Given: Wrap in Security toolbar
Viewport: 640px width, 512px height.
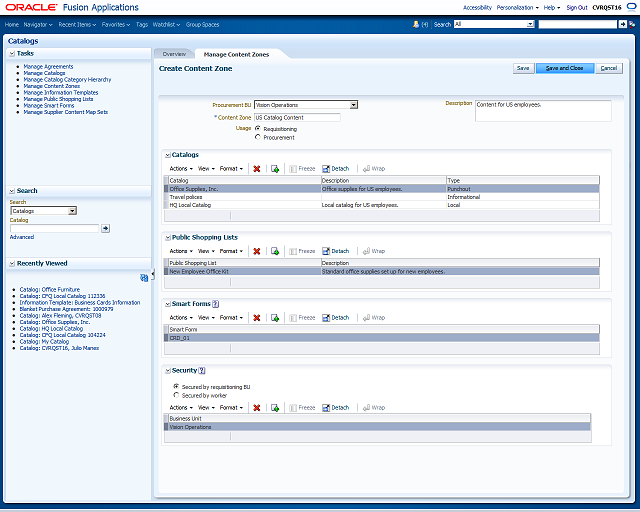Looking at the screenshot, I should click(374, 407).
